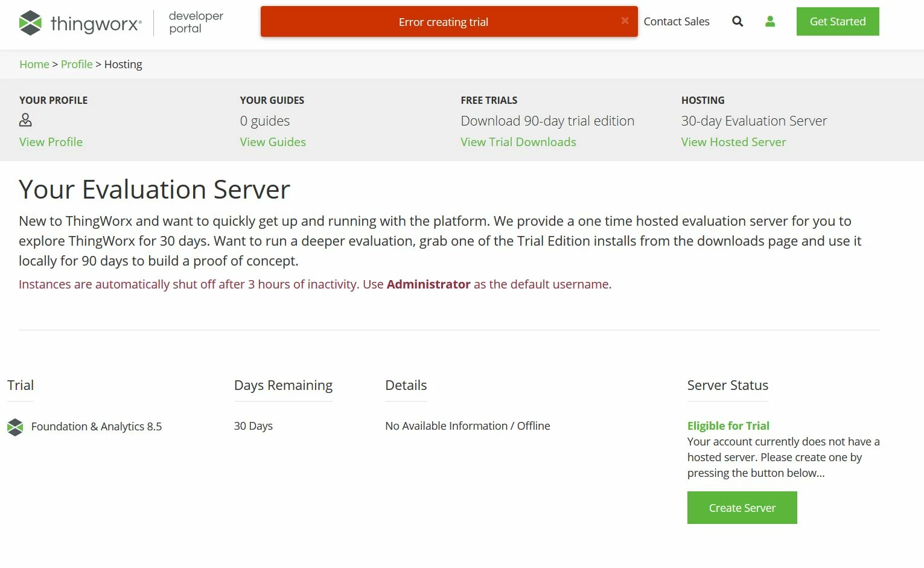Click the Error creating trial message
This screenshot has height=568, width=924.
(444, 22)
